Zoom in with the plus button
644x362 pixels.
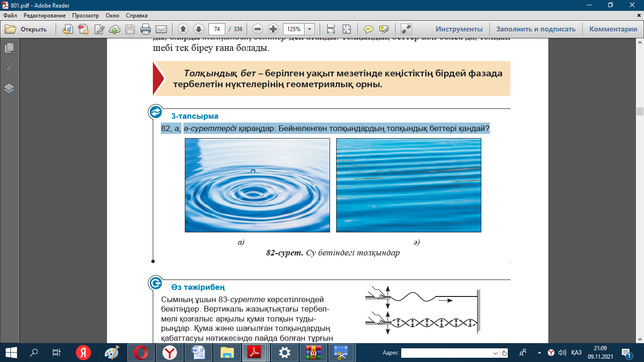click(x=273, y=29)
